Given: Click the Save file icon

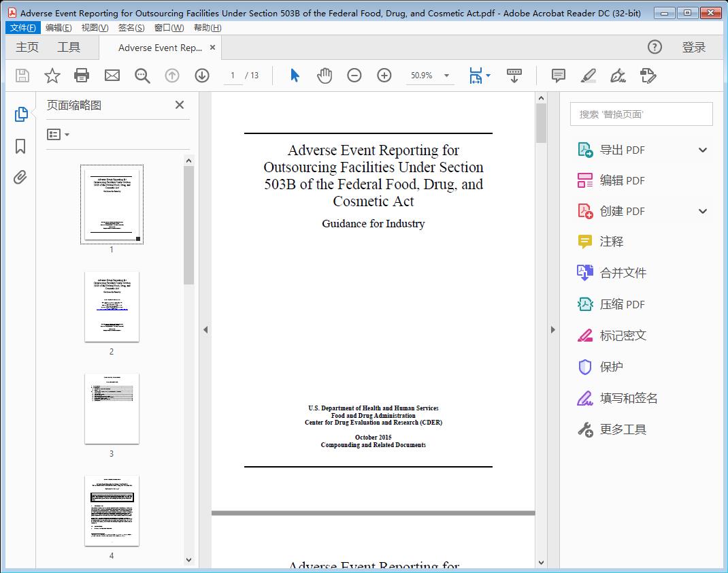Looking at the screenshot, I should click(x=21, y=76).
